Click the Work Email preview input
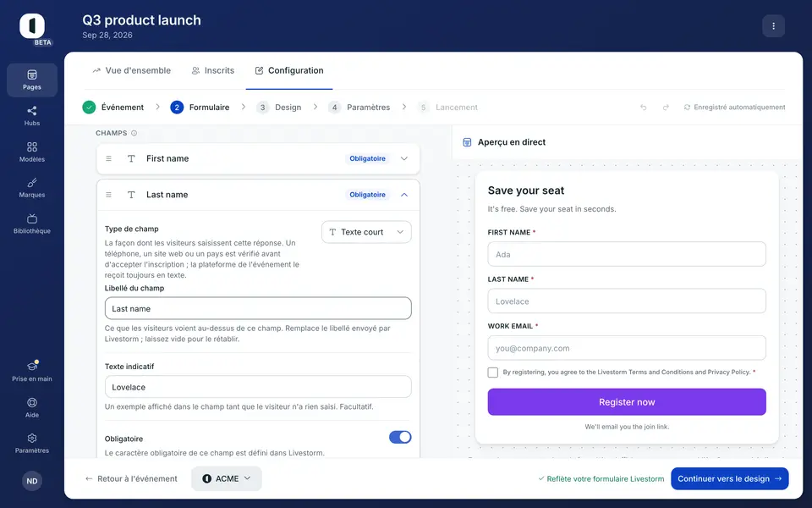812x508 pixels. point(627,348)
